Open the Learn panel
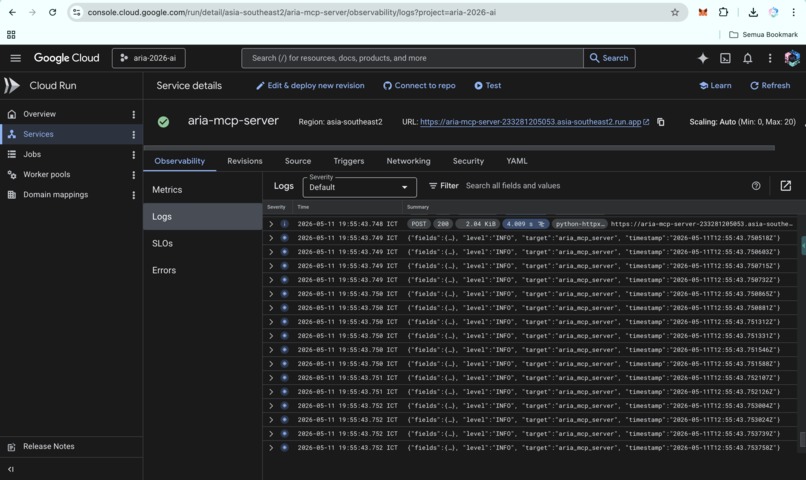806x480 pixels. pyautogui.click(x=716, y=85)
